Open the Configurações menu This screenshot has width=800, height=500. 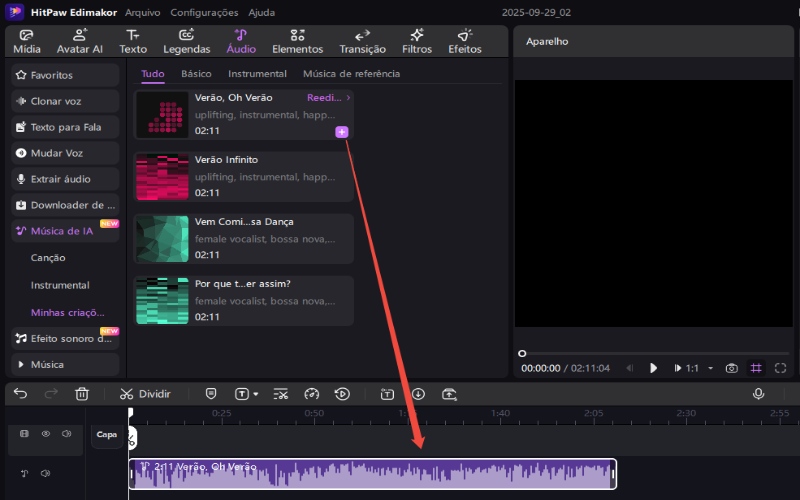point(204,12)
